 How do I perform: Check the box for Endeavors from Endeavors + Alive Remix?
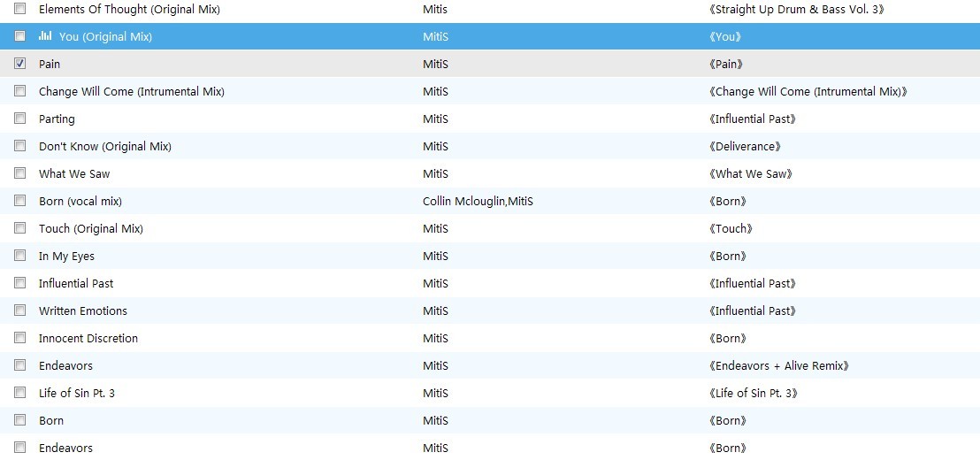click(20, 365)
